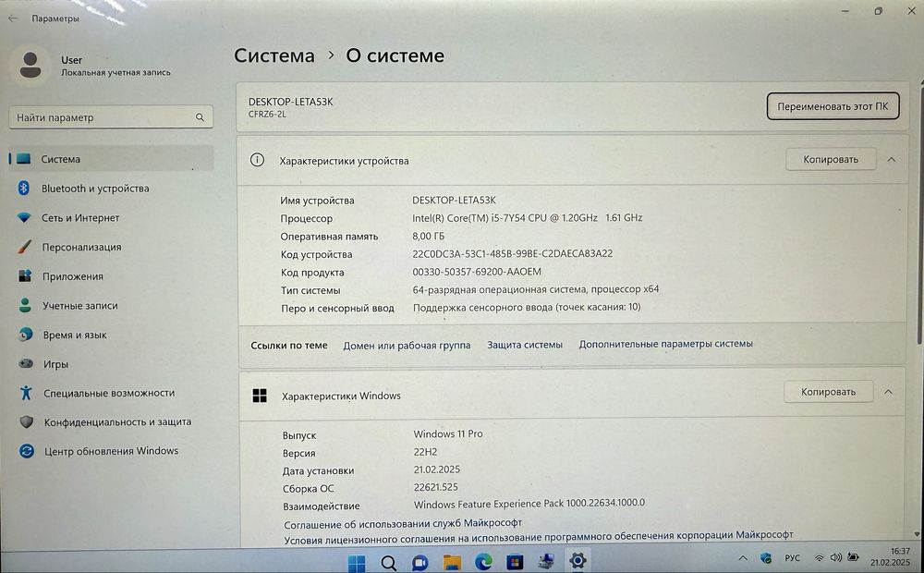The image size is (924, 573).
Task: Click the Конфиденциальность и защита shield icon
Action: click(27, 422)
